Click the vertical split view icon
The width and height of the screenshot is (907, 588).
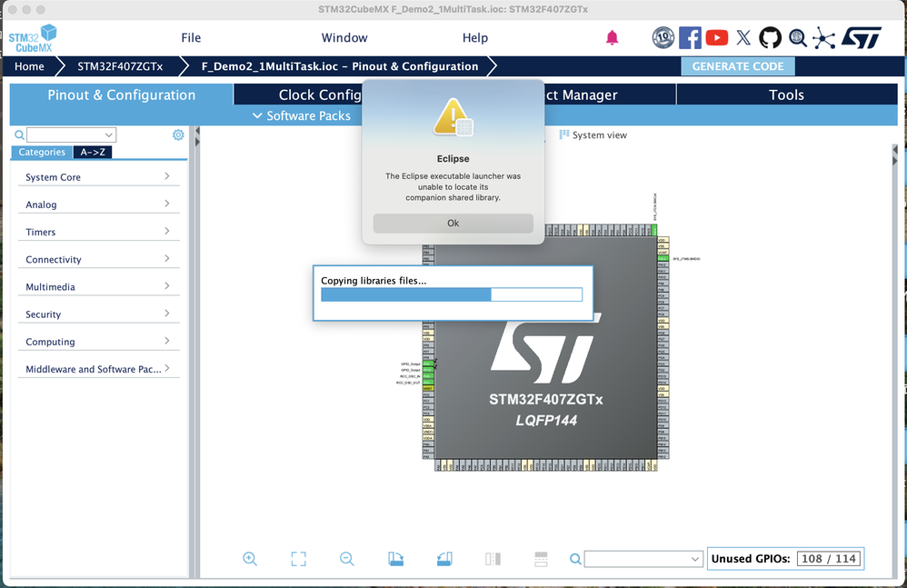pos(493,559)
